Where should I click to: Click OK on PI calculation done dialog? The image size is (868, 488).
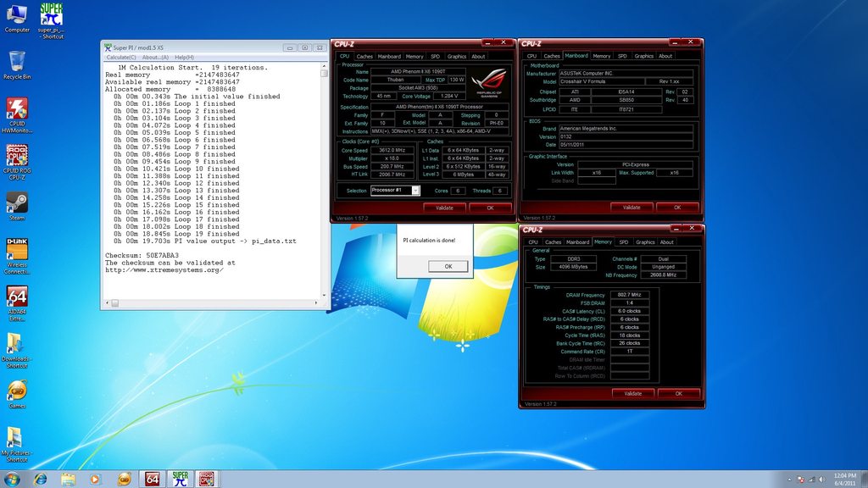(x=448, y=266)
